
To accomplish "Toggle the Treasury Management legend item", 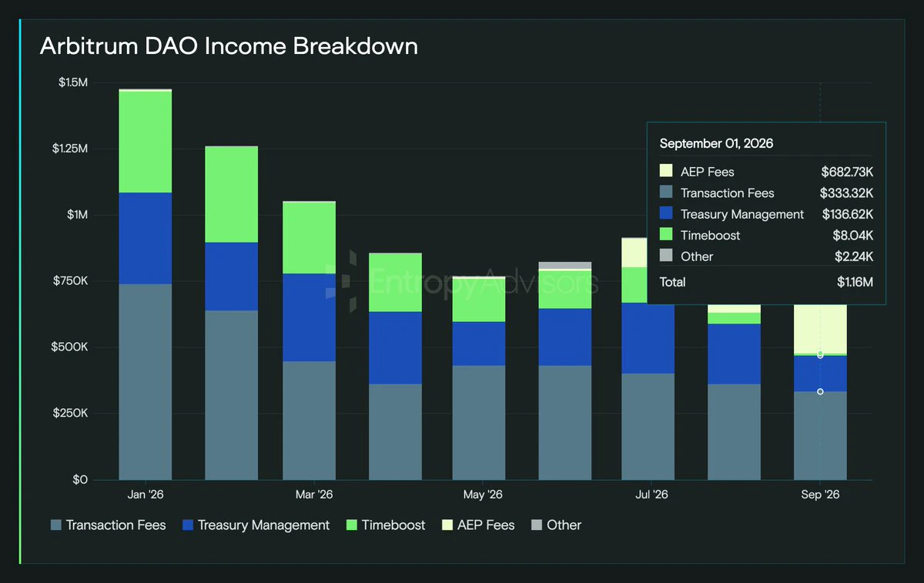I will click(x=256, y=525).
